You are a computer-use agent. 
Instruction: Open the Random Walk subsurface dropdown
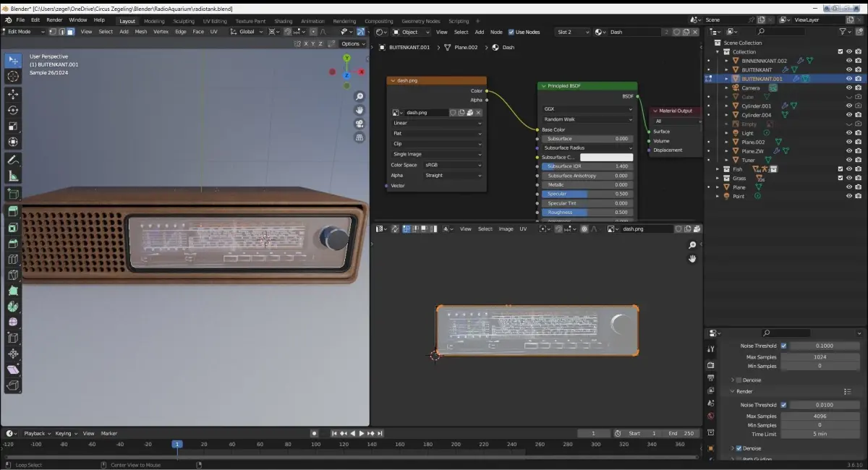tap(587, 119)
